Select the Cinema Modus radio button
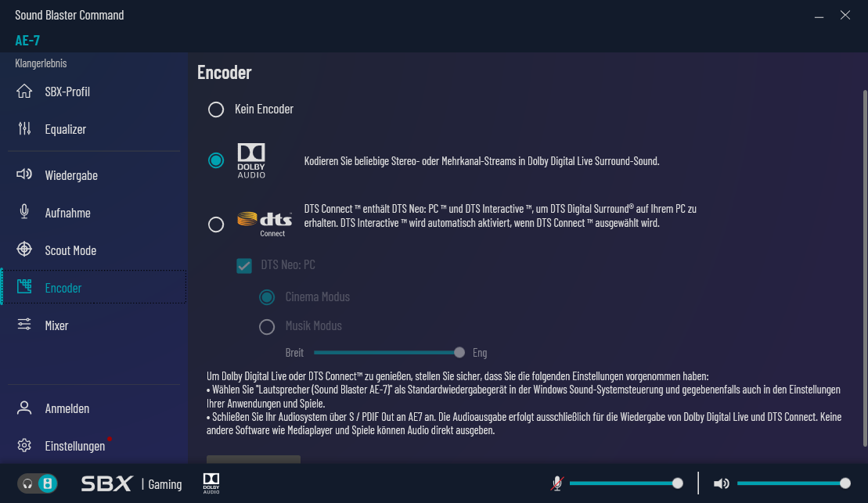Screen dimensions: 868x503 pyautogui.click(x=267, y=298)
